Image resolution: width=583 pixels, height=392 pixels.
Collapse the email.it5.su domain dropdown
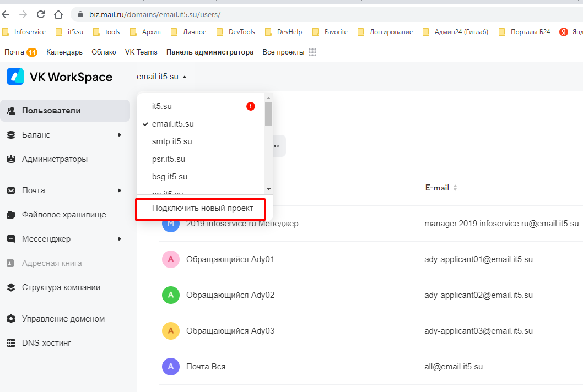[162, 77]
